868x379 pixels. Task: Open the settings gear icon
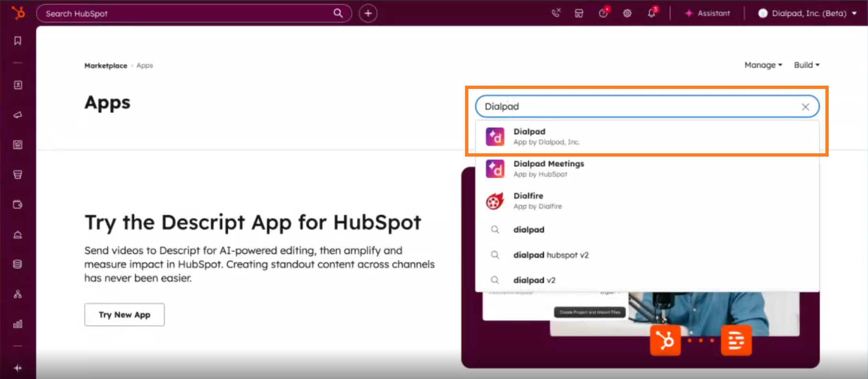(627, 13)
